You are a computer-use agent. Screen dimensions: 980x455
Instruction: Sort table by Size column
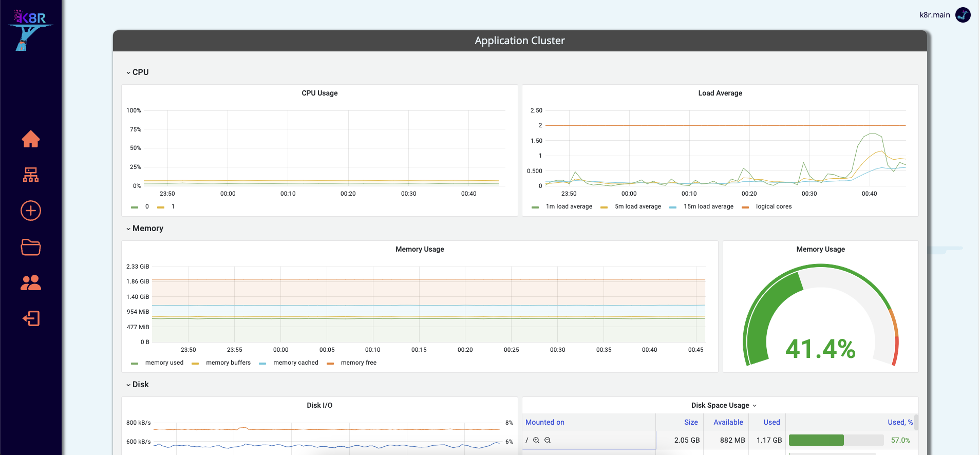tap(691, 422)
